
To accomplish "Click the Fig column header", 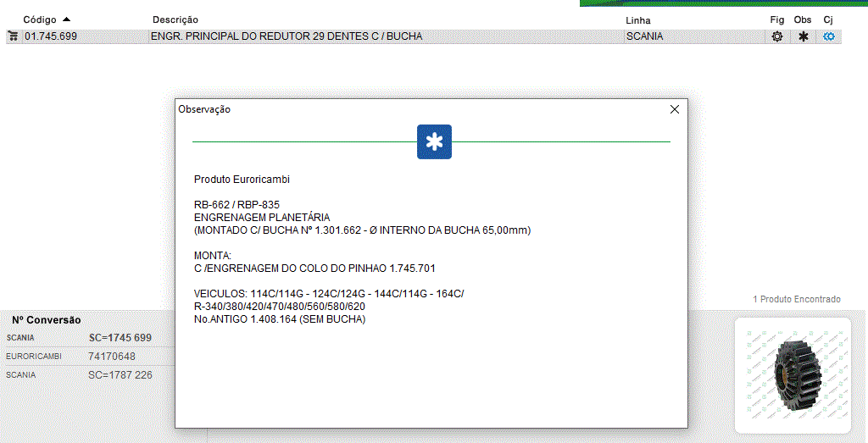I will point(776,19).
